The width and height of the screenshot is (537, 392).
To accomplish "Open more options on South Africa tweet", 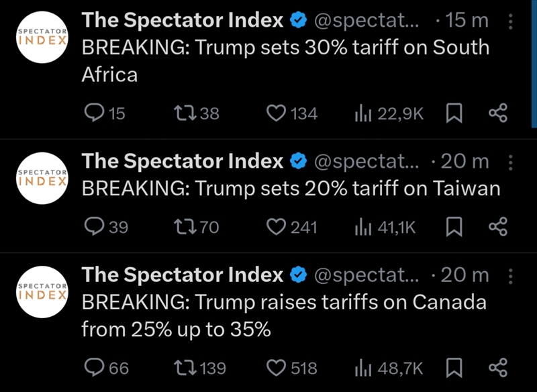I will pyautogui.click(x=511, y=22).
